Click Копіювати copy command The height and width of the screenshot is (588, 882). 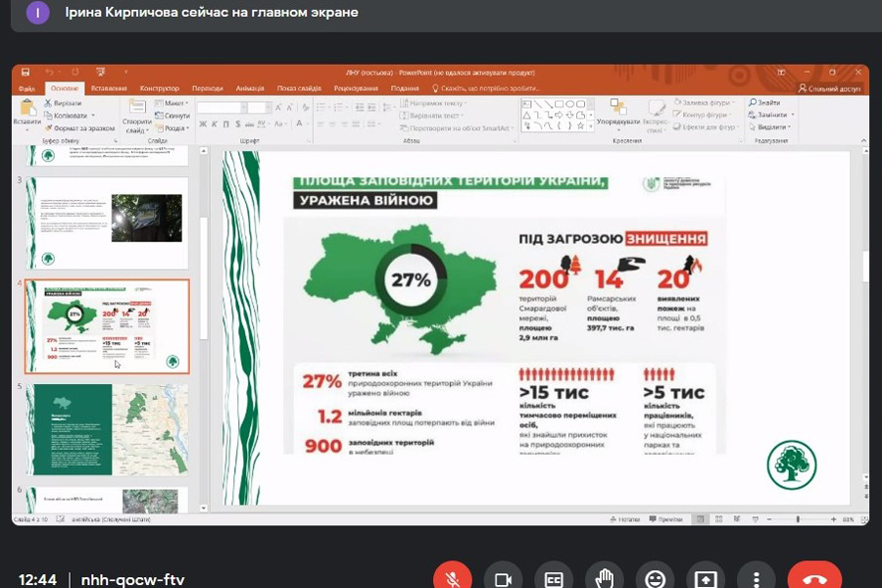coord(68,116)
